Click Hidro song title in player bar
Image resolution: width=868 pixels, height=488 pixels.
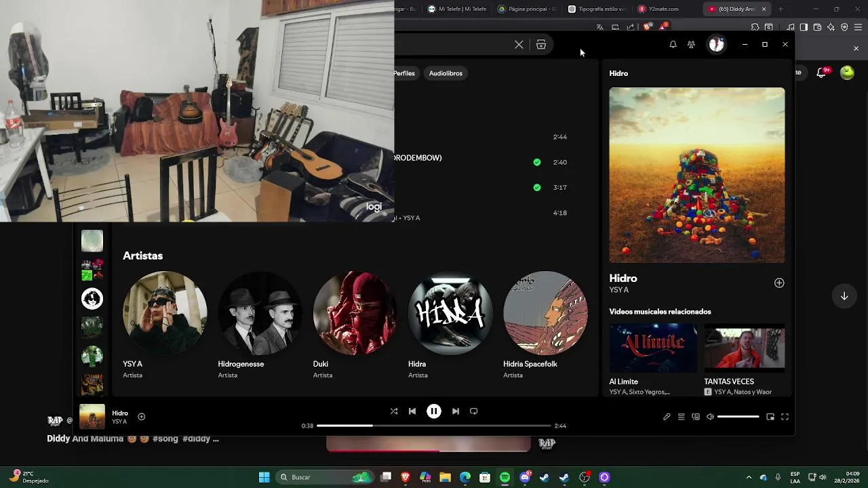120,413
